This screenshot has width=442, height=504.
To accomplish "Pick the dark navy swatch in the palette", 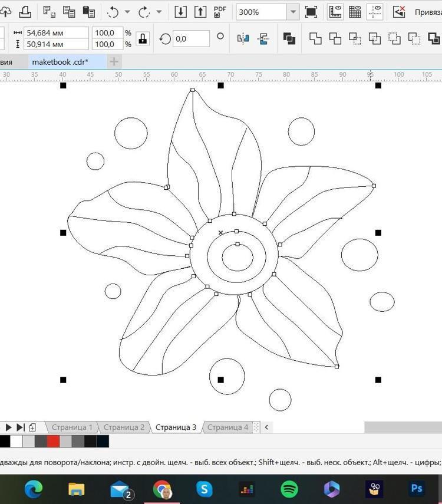I will pyautogui.click(x=103, y=442).
